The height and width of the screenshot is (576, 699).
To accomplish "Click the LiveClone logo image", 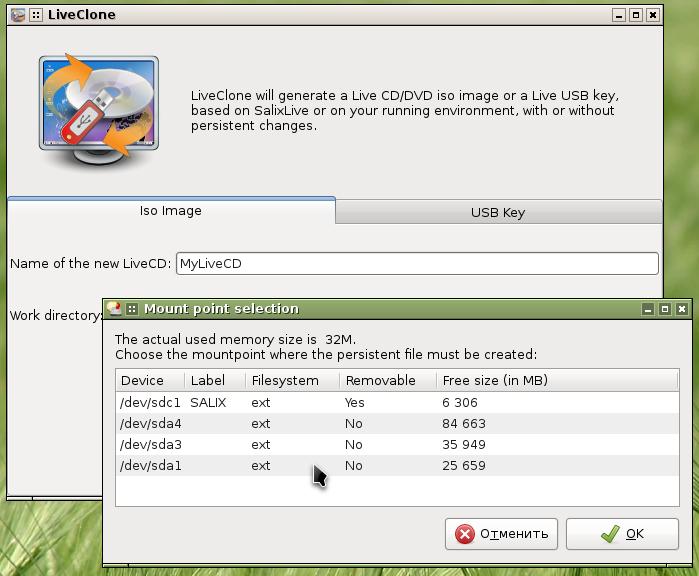I will click(99, 110).
